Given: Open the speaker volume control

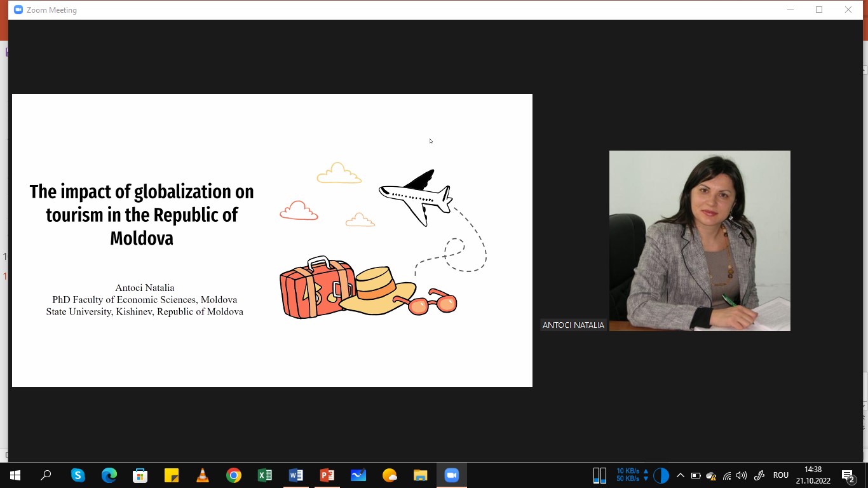Looking at the screenshot, I should [742, 475].
